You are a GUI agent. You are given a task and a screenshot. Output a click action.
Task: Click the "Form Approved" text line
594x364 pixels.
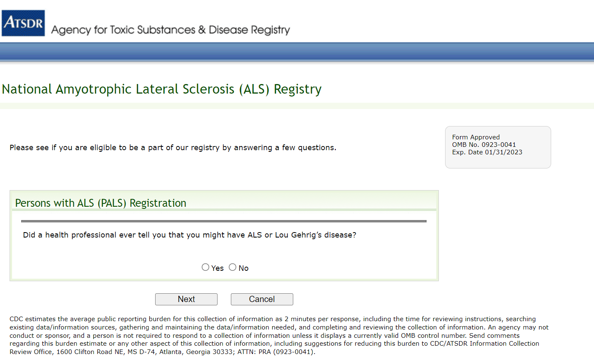click(476, 137)
